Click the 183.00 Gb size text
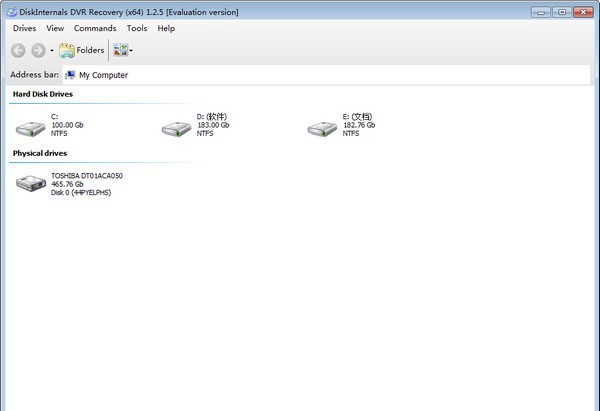The height and width of the screenshot is (411, 600). (213, 125)
